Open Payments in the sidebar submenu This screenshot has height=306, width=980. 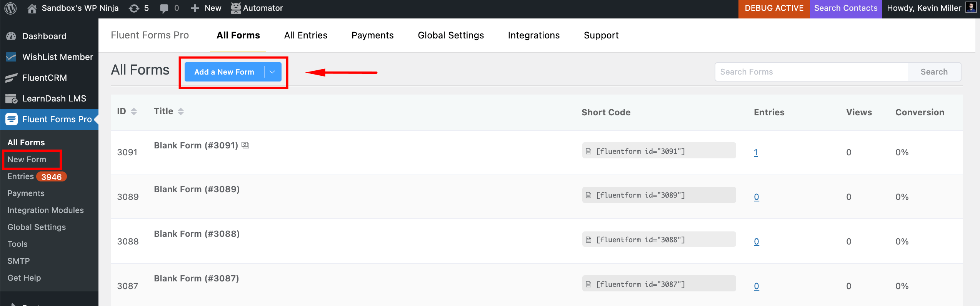[x=26, y=193]
